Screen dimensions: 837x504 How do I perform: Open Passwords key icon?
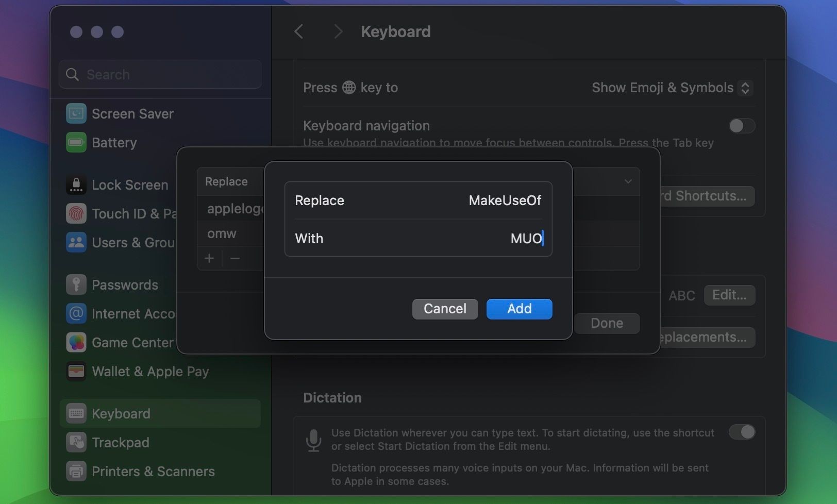click(76, 285)
